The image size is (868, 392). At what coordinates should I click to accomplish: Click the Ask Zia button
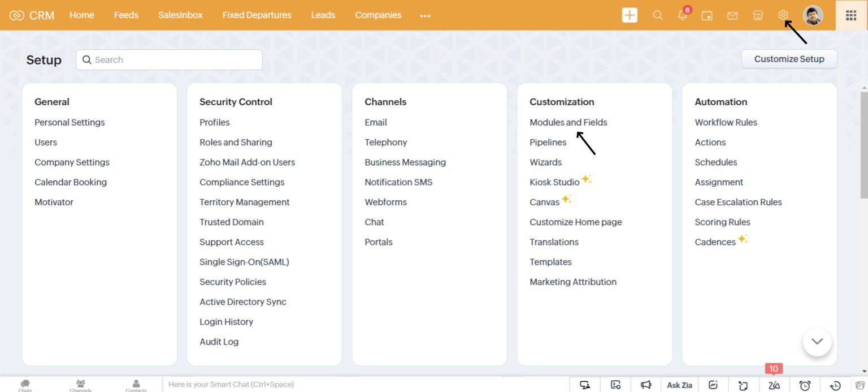pyautogui.click(x=679, y=385)
